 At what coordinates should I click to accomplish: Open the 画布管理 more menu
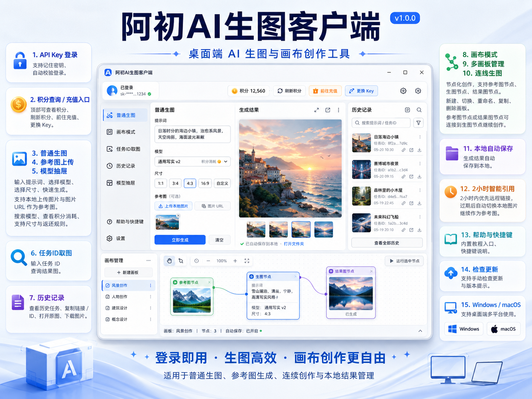(x=148, y=260)
